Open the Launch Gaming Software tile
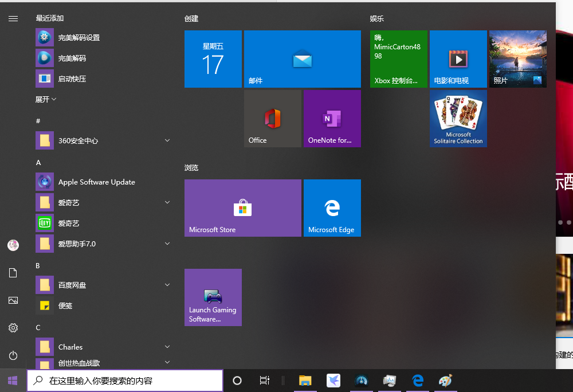Image resolution: width=573 pixels, height=392 pixels. click(213, 297)
